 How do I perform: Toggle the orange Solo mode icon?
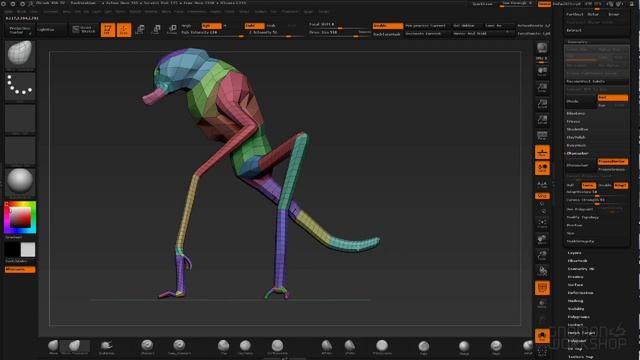tap(542, 336)
